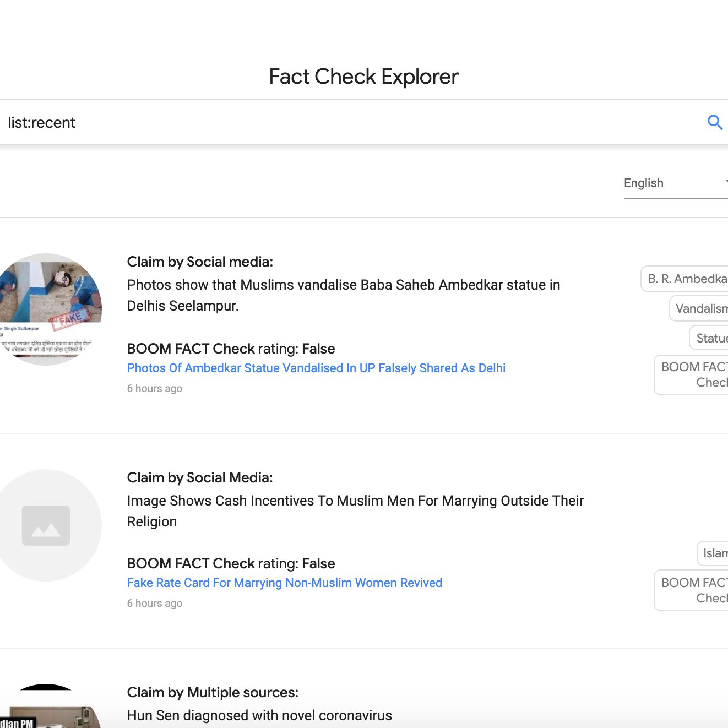Open link Photos Of Ambedkar Statue Vandalised In UP
The width and height of the screenshot is (728, 728).
pyautogui.click(x=316, y=368)
